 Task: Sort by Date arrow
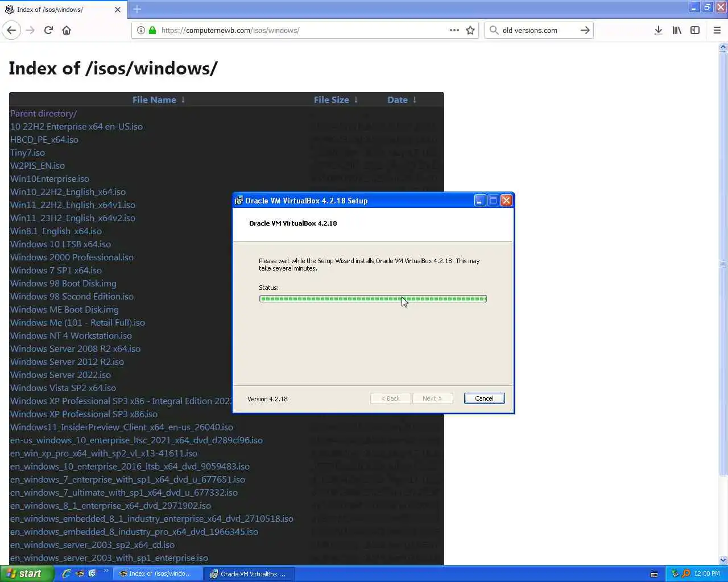tap(415, 99)
